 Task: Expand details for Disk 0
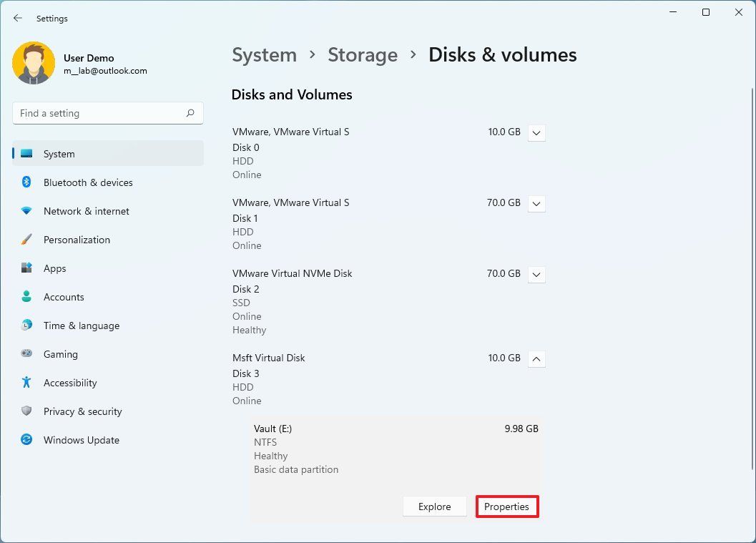click(536, 132)
